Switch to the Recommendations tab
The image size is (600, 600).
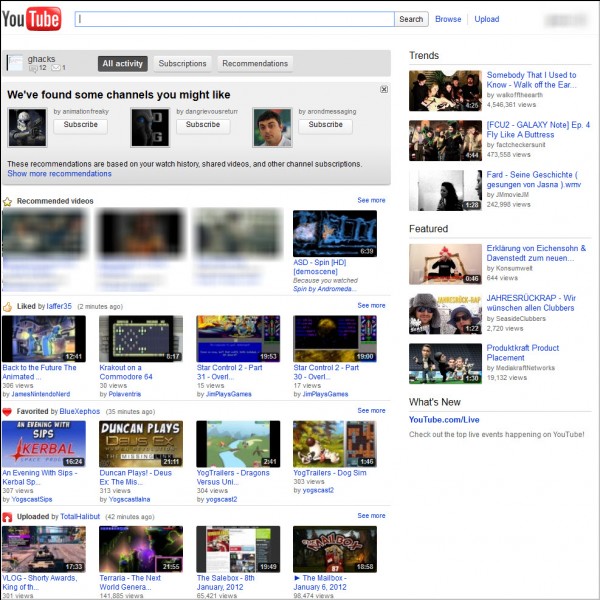coord(255,64)
